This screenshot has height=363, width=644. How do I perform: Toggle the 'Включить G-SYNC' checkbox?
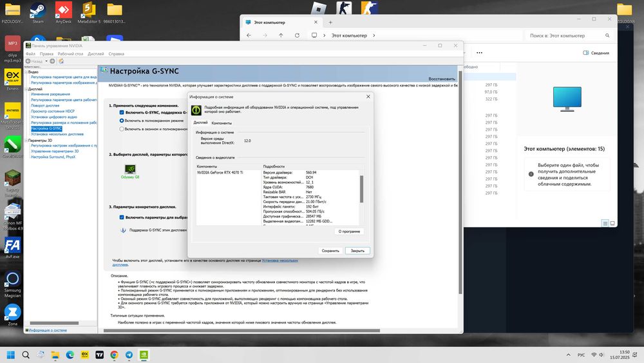click(122, 112)
